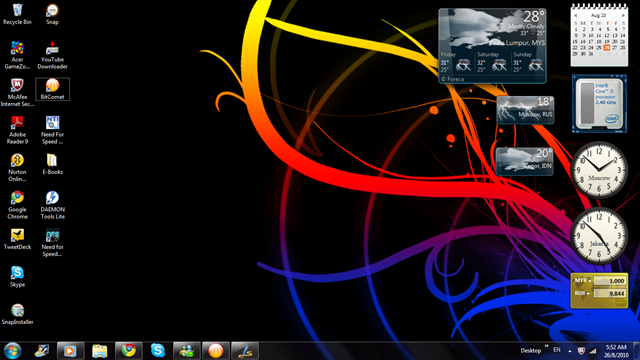The width and height of the screenshot is (640, 360).
Task: Open the E-Books folder icon
Action: pos(52,164)
